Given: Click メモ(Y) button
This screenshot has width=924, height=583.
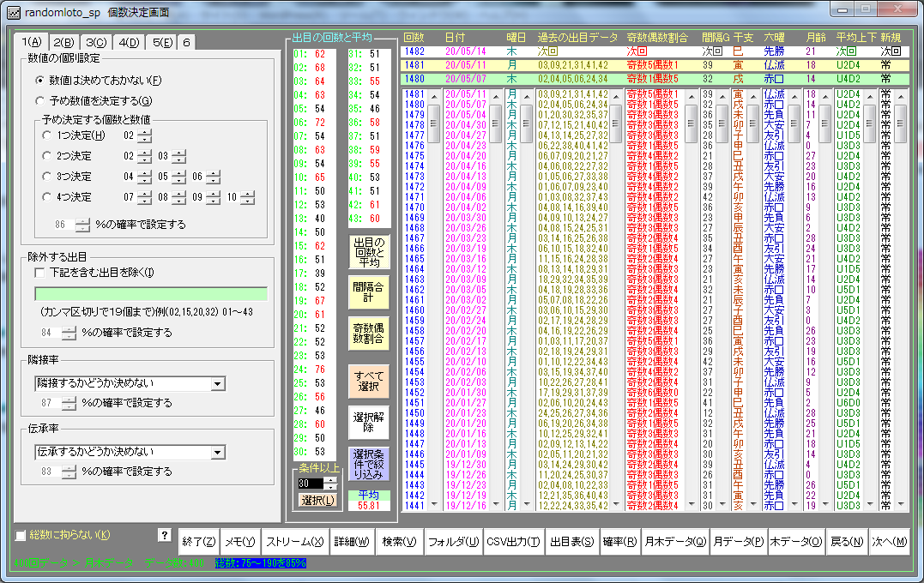Looking at the screenshot, I should (x=240, y=542).
